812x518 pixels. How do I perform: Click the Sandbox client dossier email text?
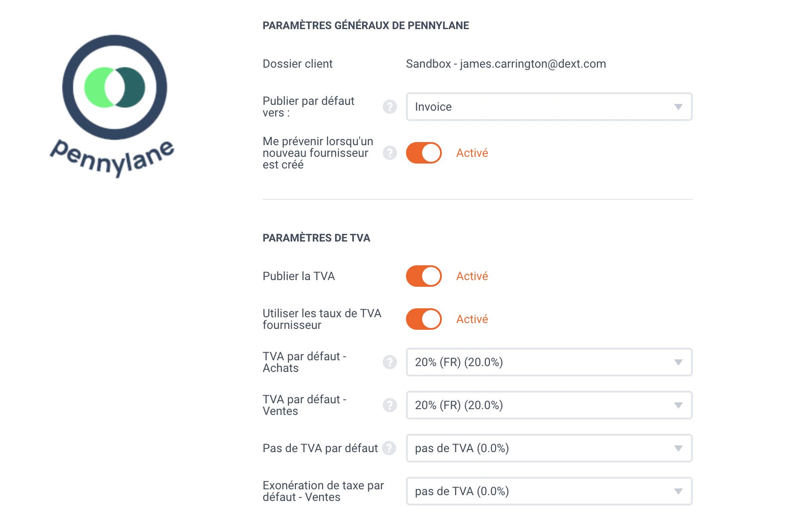506,64
